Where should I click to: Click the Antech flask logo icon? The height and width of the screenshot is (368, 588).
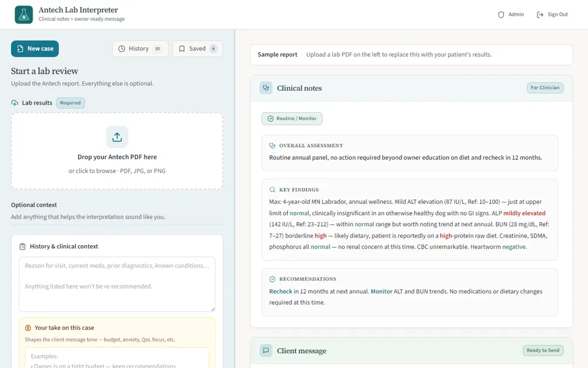pos(24,15)
